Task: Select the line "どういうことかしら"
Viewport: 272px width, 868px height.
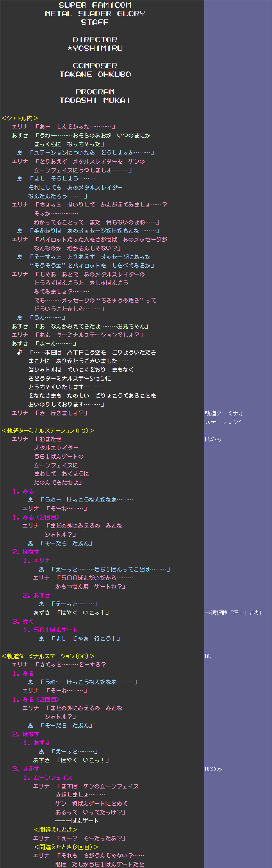Action: click(x=69, y=309)
